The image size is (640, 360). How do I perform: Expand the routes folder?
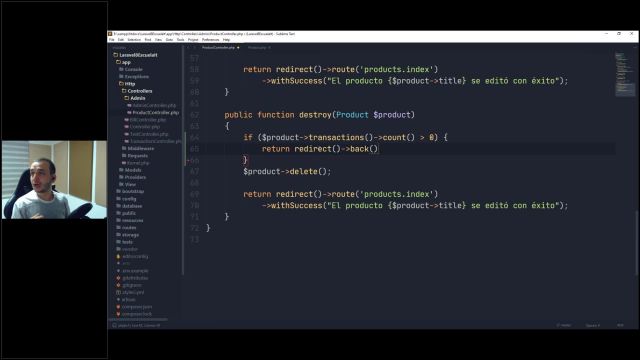tap(127, 228)
